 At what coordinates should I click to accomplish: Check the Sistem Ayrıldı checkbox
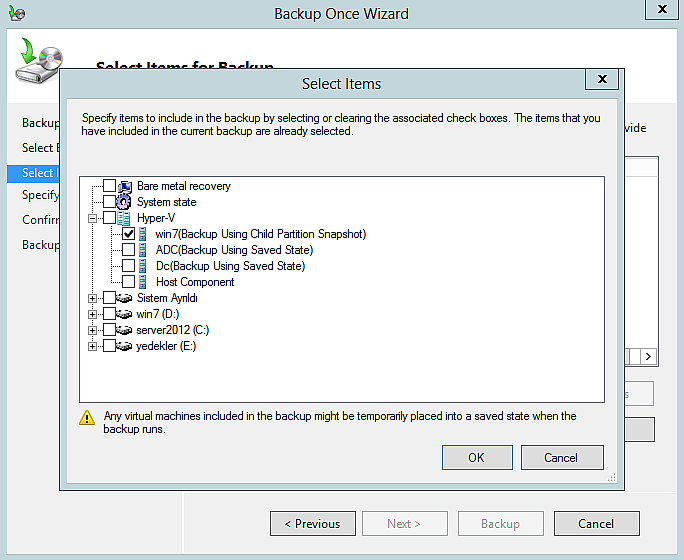pyautogui.click(x=109, y=298)
